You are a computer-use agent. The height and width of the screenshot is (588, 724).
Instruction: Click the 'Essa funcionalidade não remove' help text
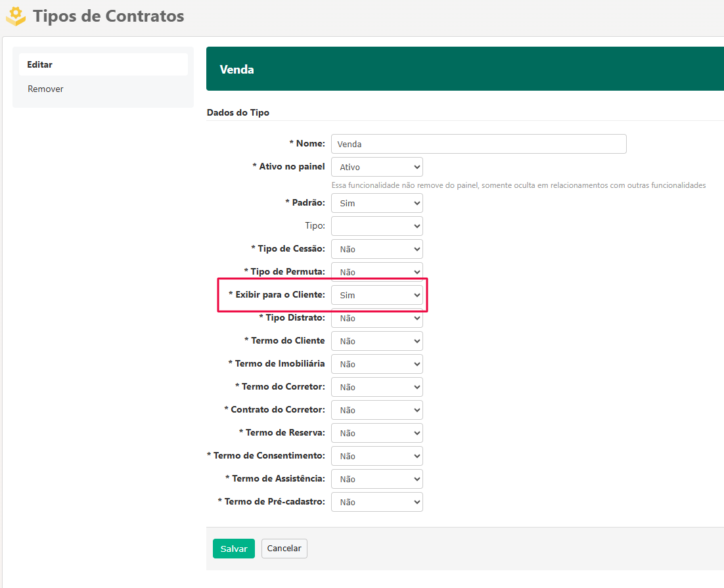(518, 185)
